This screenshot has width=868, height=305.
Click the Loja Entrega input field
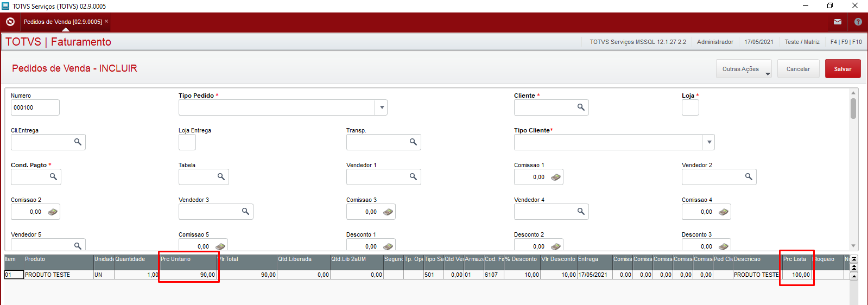pos(187,142)
